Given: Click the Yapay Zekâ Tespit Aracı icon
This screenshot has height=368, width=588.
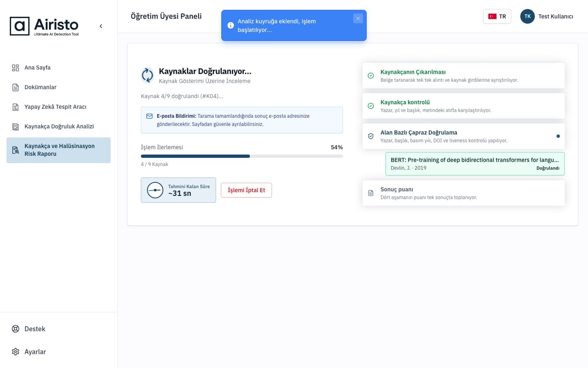Looking at the screenshot, I should coord(16,107).
